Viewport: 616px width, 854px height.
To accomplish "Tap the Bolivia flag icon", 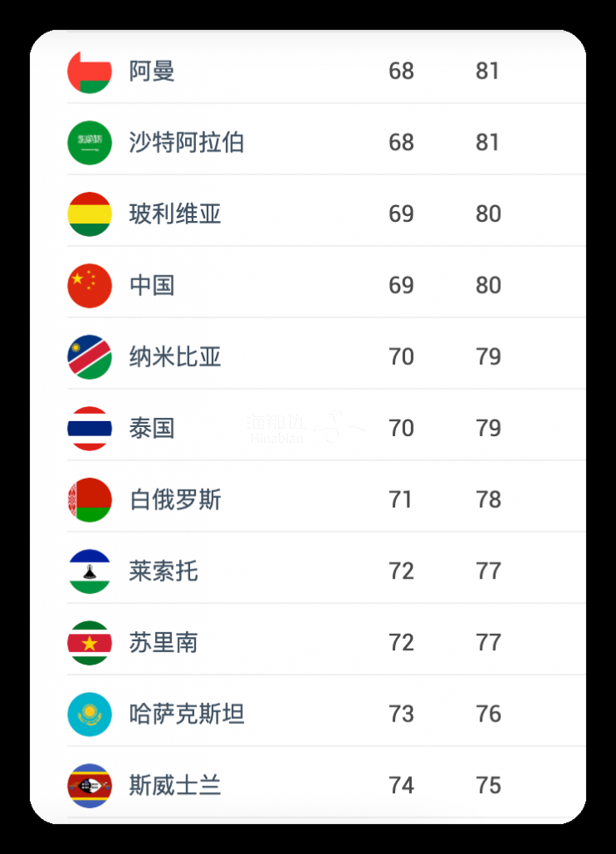I will click(89, 214).
